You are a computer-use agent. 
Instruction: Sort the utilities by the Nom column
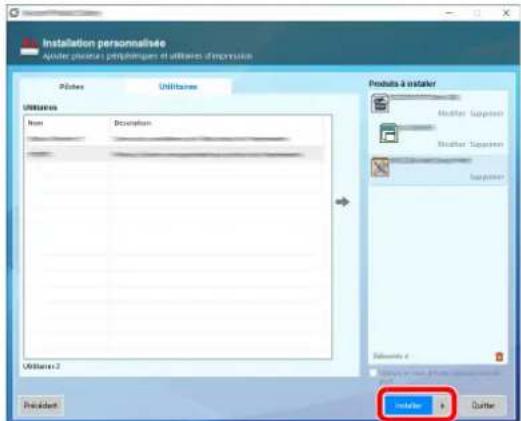[x=35, y=123]
